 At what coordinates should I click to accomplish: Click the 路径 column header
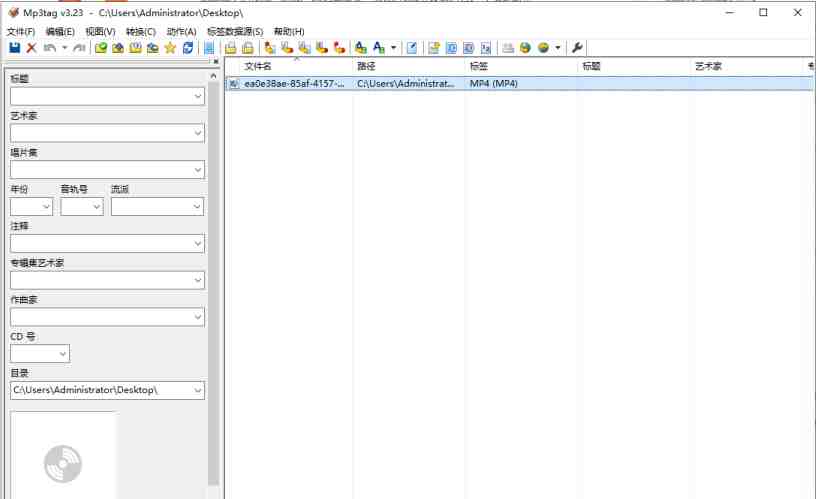coord(366,66)
